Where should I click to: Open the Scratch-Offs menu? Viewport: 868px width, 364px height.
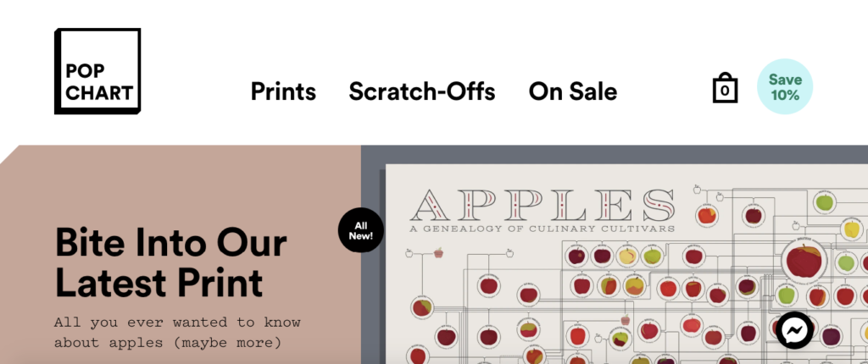click(422, 91)
